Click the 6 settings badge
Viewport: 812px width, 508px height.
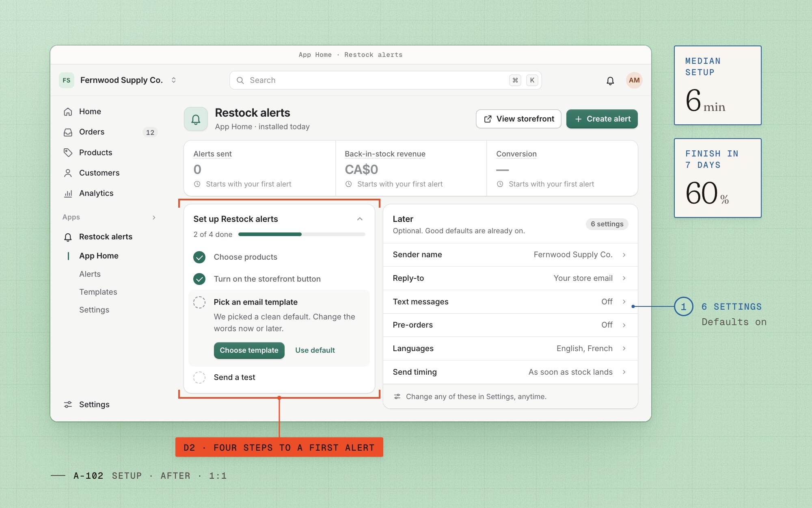(x=607, y=224)
